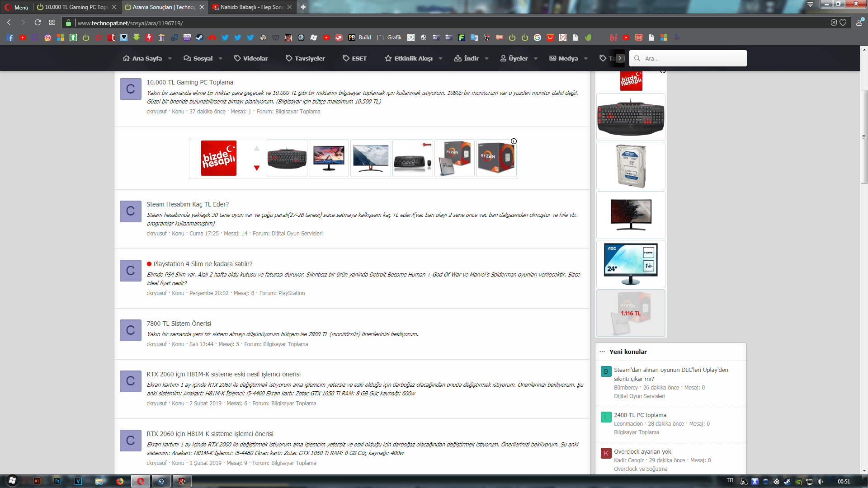Image resolution: width=868 pixels, height=488 pixels.
Task: Open the Videolar menu item
Action: point(251,58)
